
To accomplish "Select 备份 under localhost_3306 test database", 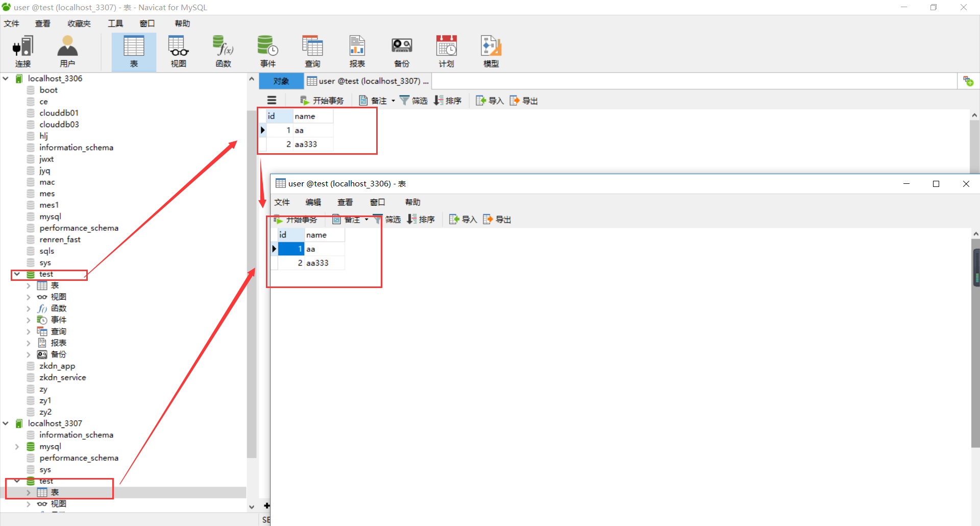I will (x=58, y=354).
